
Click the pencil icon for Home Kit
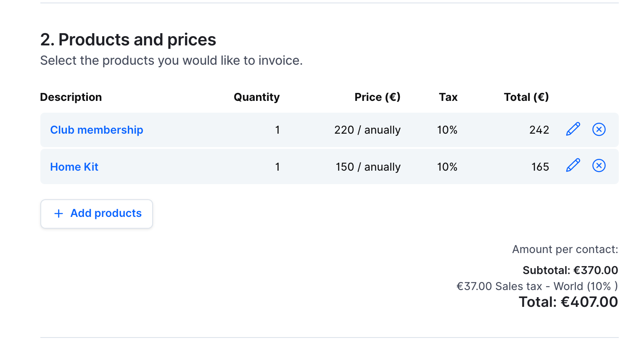pos(573,166)
